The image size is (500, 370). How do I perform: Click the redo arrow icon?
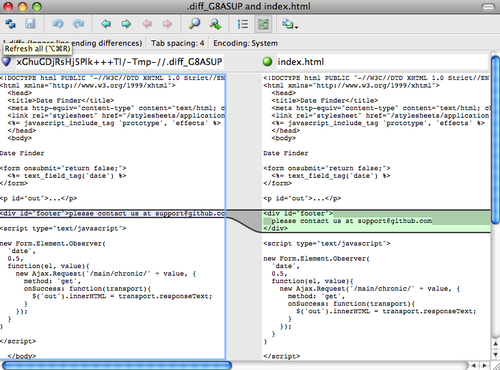click(x=78, y=24)
